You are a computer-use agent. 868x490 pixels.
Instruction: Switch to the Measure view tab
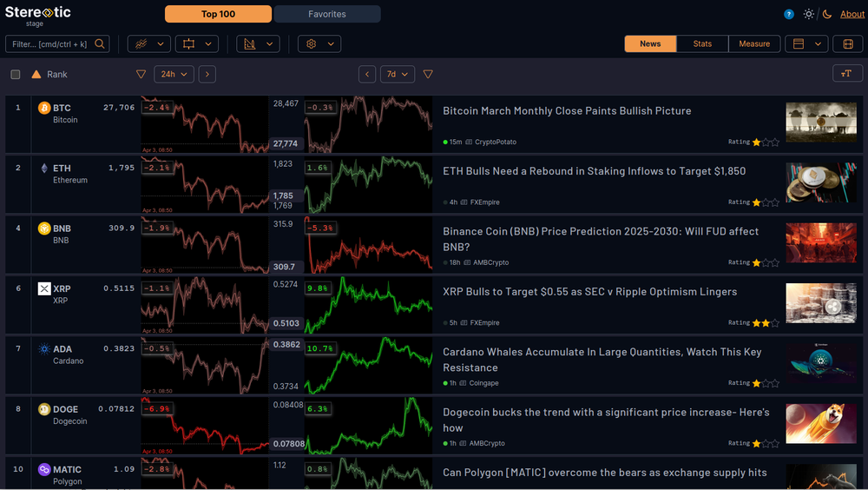pos(754,43)
